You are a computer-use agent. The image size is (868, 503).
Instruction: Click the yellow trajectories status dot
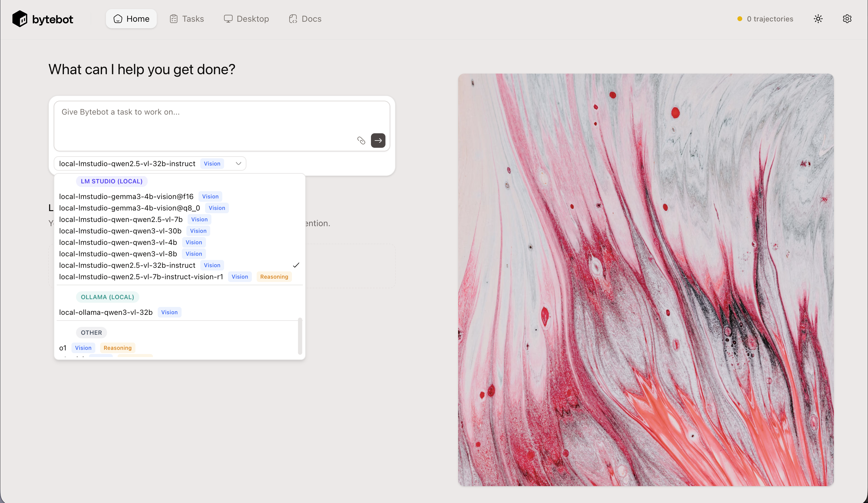(x=740, y=19)
